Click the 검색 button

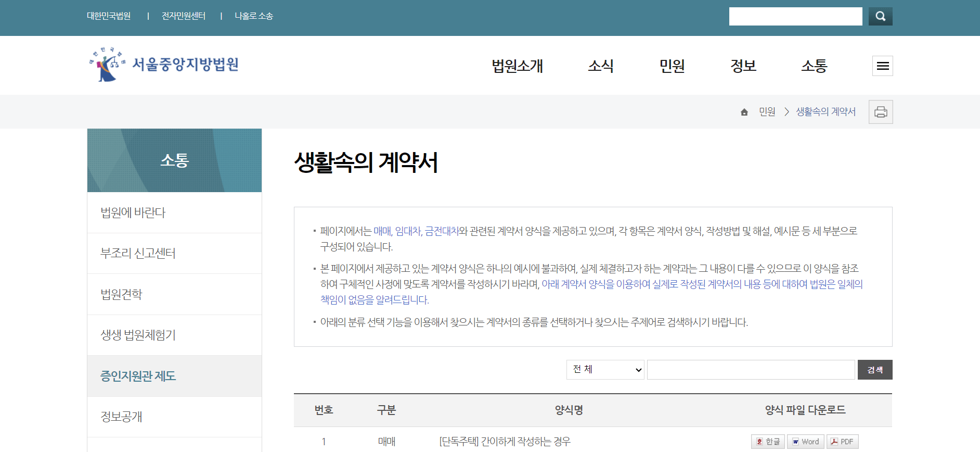click(875, 370)
